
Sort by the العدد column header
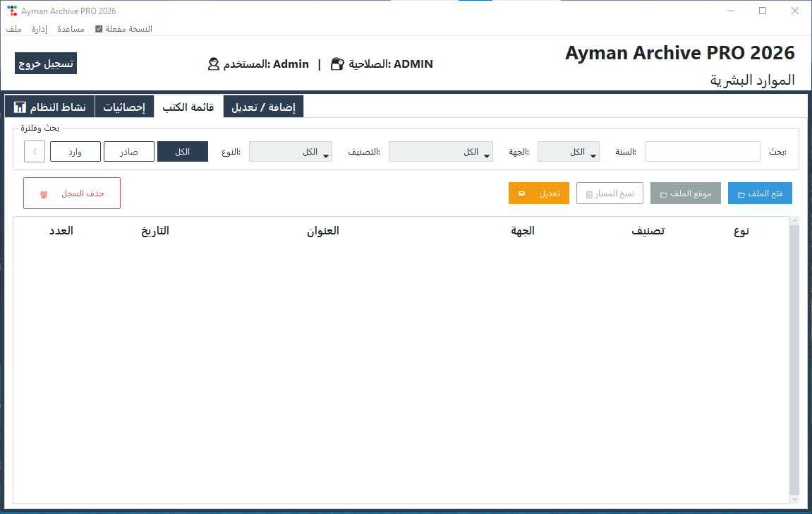pos(61,231)
